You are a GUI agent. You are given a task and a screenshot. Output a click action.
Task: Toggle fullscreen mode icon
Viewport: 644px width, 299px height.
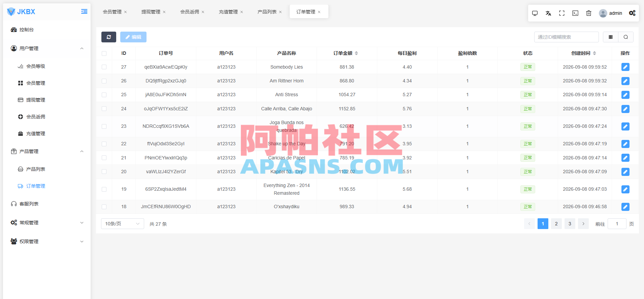click(x=562, y=13)
